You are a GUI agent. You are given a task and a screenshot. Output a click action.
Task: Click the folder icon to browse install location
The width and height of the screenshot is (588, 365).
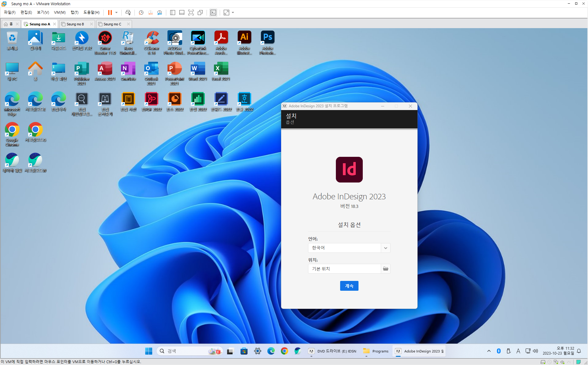(x=385, y=269)
